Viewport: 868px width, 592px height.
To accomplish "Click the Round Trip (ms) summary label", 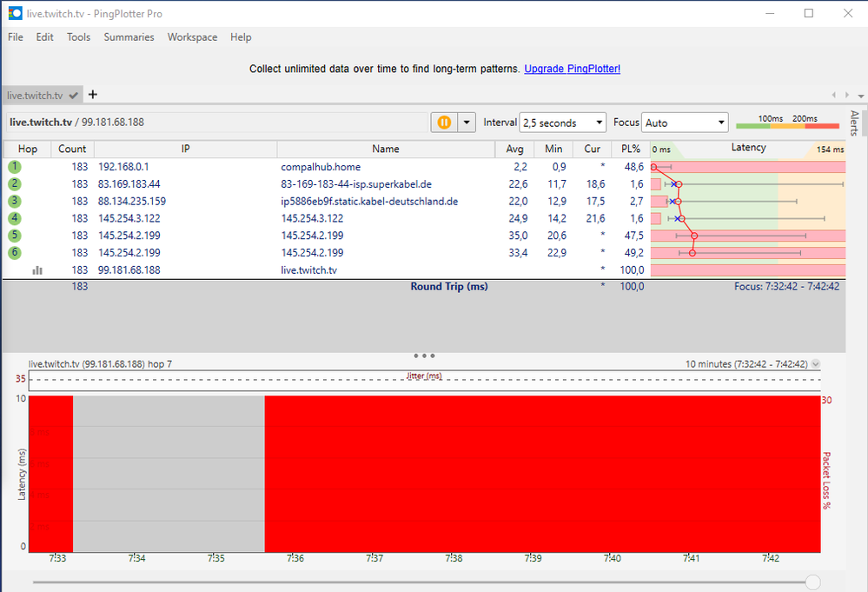I will [449, 286].
